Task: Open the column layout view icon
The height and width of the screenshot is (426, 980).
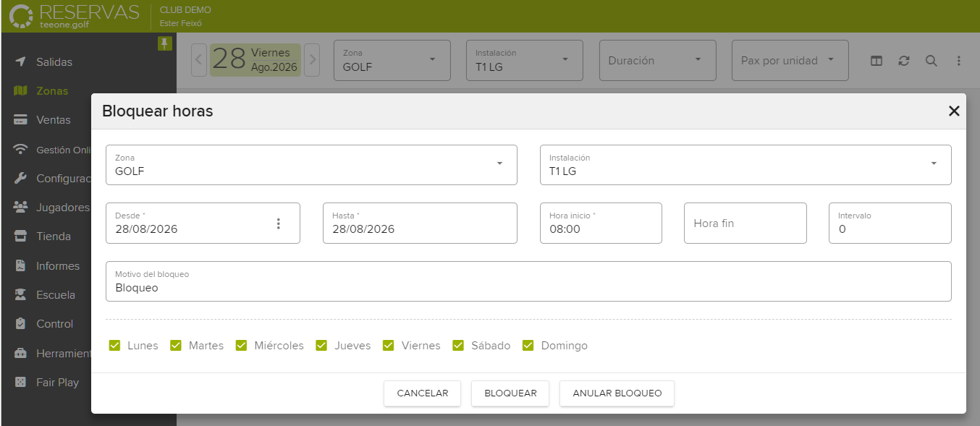Action: click(876, 61)
